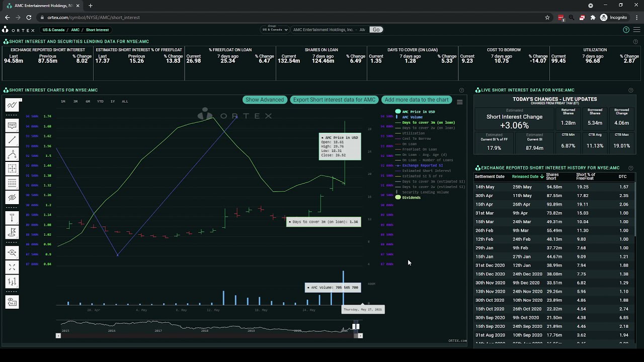Open a new browser tab
The width and height of the screenshot is (644, 362).
point(91,6)
